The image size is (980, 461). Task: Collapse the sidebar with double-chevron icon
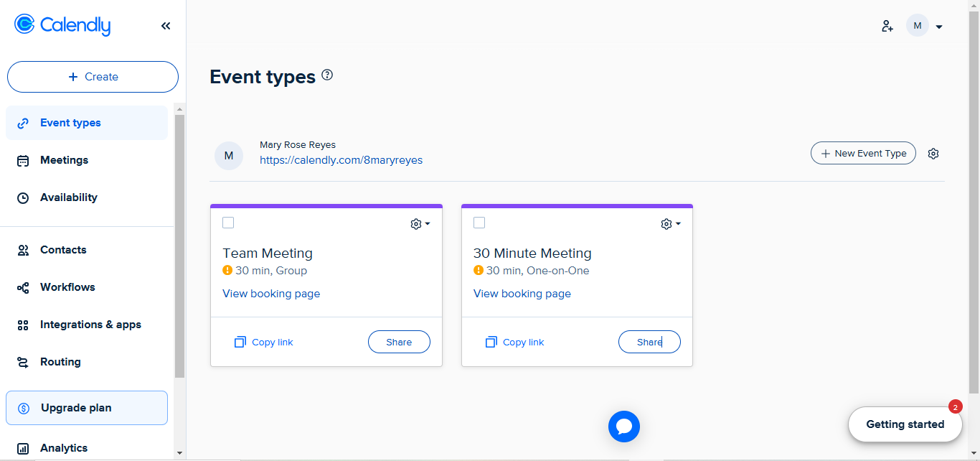coord(166,26)
